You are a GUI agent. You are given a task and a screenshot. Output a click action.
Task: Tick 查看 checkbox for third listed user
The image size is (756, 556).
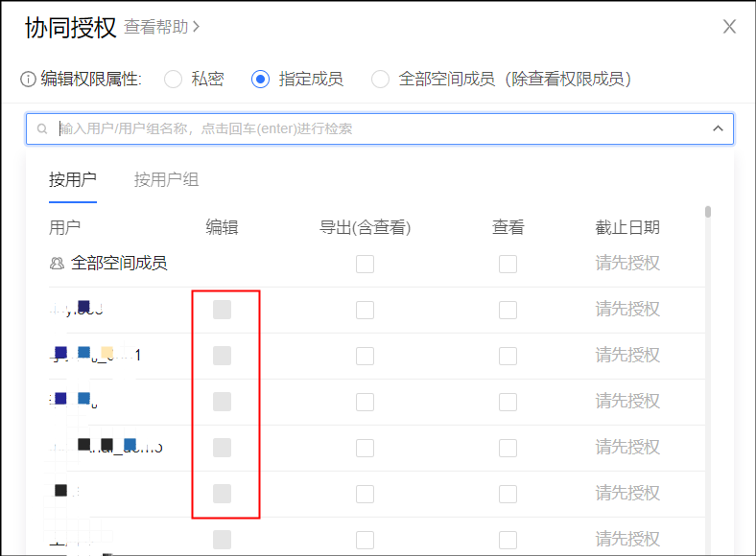pyautogui.click(x=508, y=402)
